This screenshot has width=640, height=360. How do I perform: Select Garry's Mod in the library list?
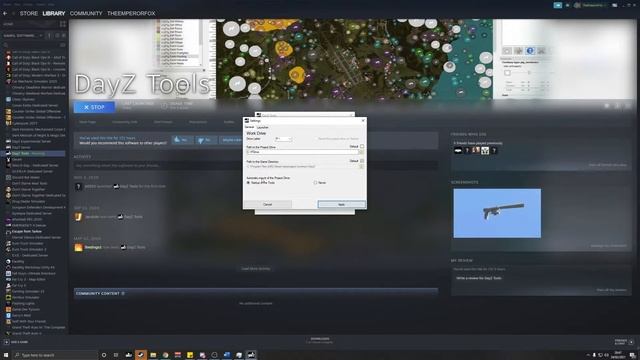(21, 316)
